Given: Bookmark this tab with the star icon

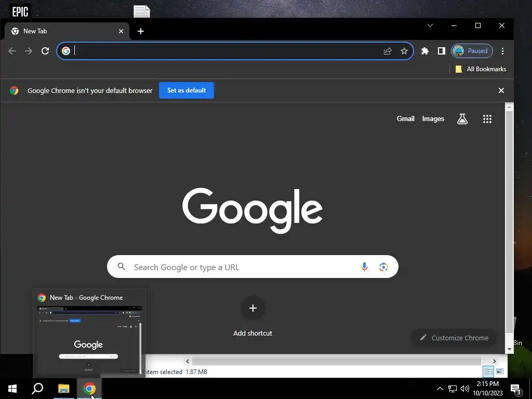Looking at the screenshot, I should [404, 51].
